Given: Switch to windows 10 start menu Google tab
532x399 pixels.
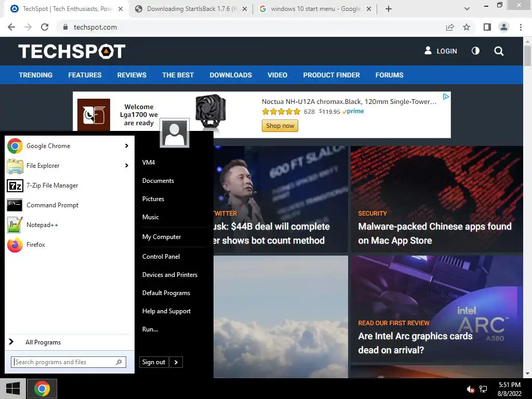Looking at the screenshot, I should (315, 9).
